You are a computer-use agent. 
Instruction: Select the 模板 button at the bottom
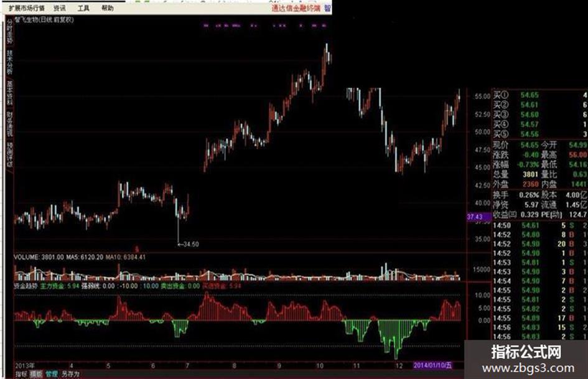36,374
